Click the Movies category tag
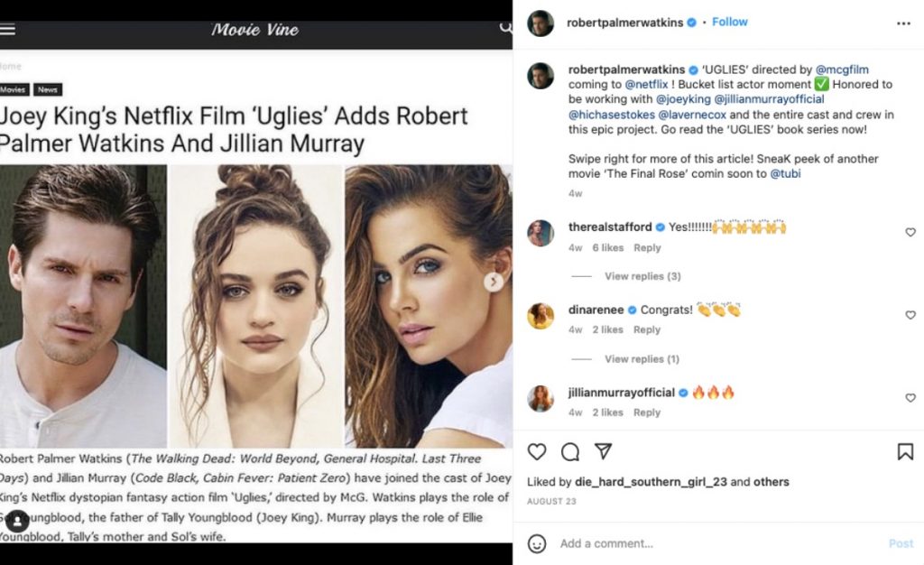Screen dimensions: 924x565 point(14,90)
